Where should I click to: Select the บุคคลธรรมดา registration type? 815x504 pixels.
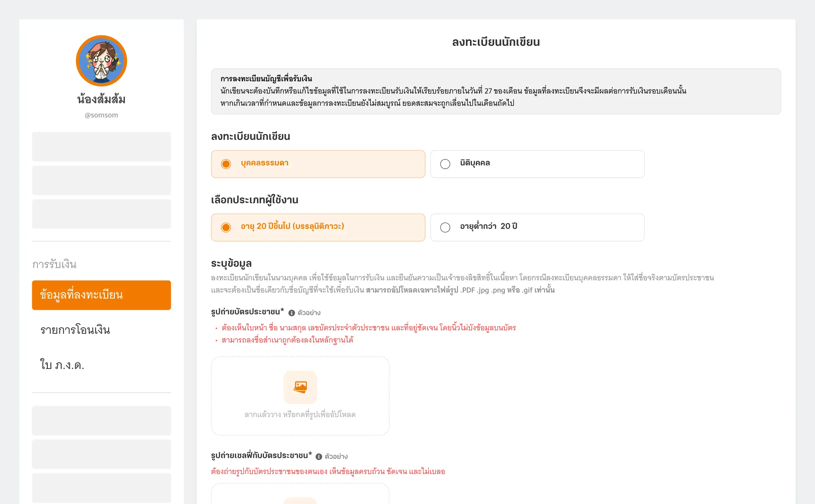(318, 164)
